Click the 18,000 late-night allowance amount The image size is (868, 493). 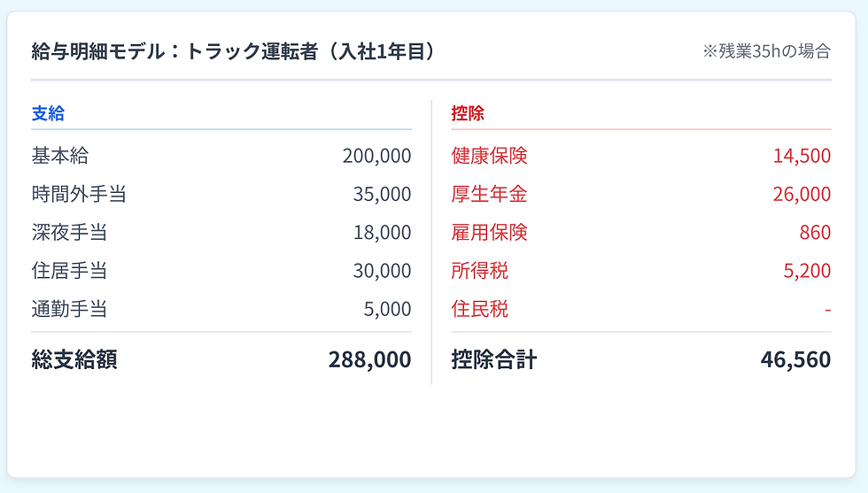pyautogui.click(x=382, y=232)
